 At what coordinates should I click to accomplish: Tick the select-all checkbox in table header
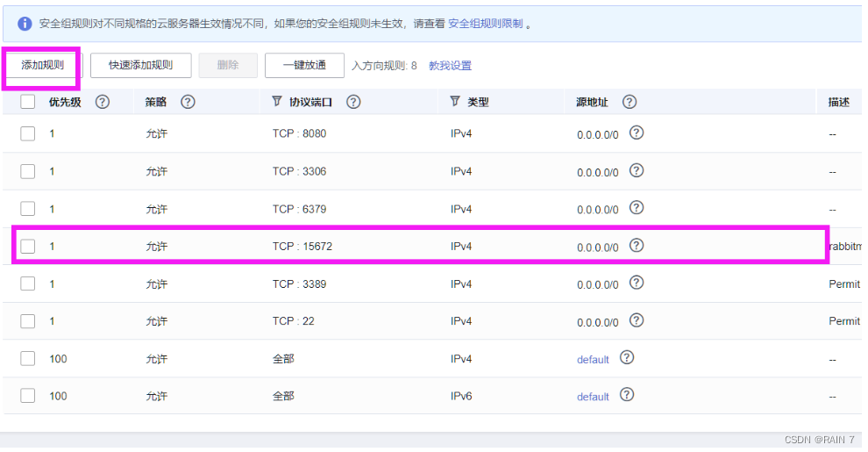[28, 102]
